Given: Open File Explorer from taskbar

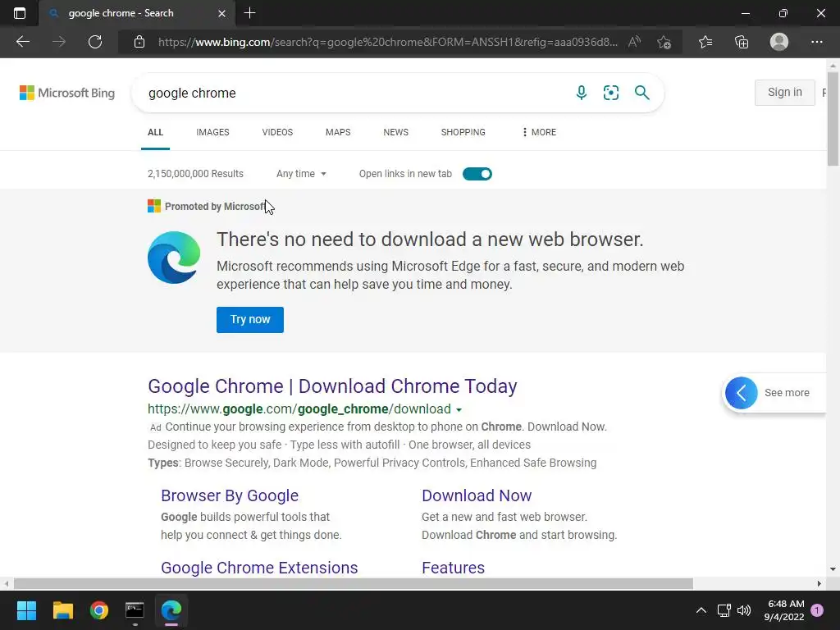Looking at the screenshot, I should point(62,610).
